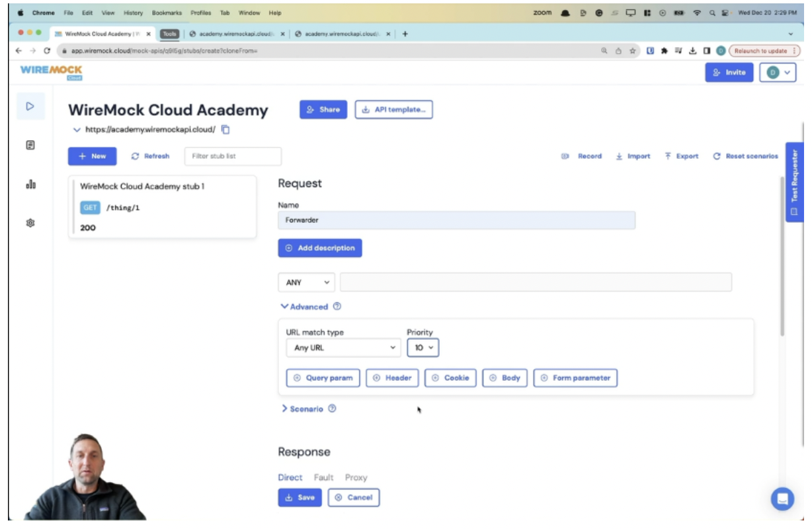The image size is (812, 529).
Task: Open a new Chrome tab
Action: (405, 34)
